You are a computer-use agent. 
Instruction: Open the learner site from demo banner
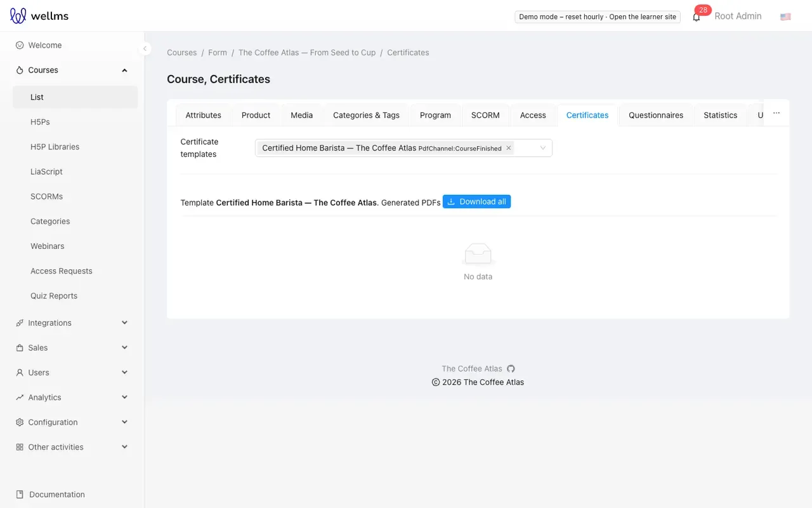point(643,17)
